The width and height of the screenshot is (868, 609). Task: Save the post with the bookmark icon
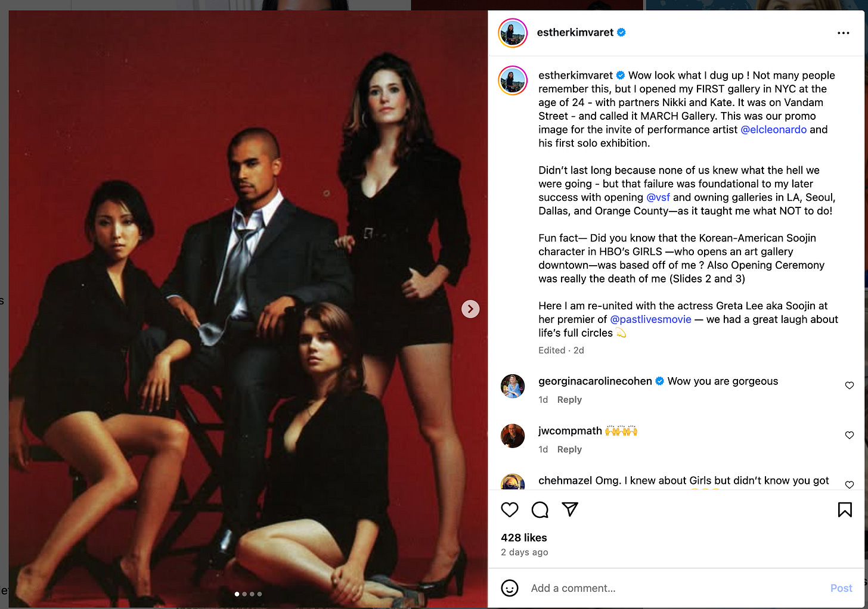(x=845, y=509)
